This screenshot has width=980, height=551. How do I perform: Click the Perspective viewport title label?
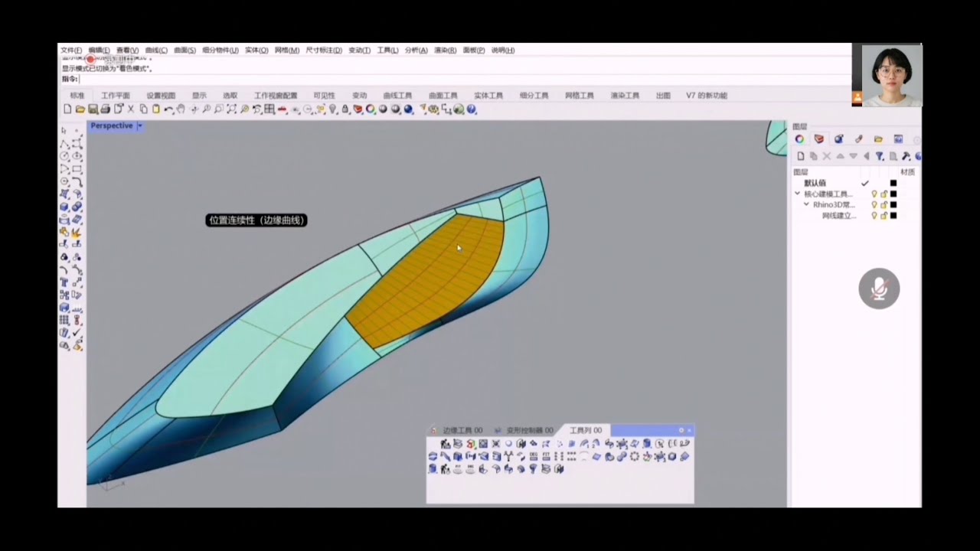(x=112, y=126)
